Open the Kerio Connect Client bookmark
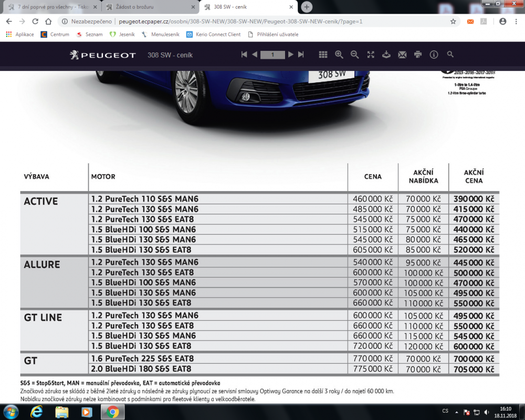This screenshot has width=525, height=420. (213, 35)
